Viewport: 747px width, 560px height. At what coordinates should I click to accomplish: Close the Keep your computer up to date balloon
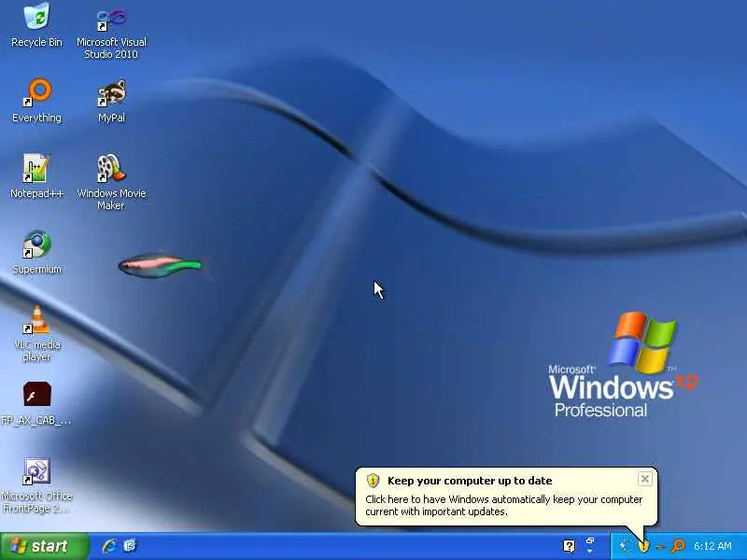click(644, 479)
